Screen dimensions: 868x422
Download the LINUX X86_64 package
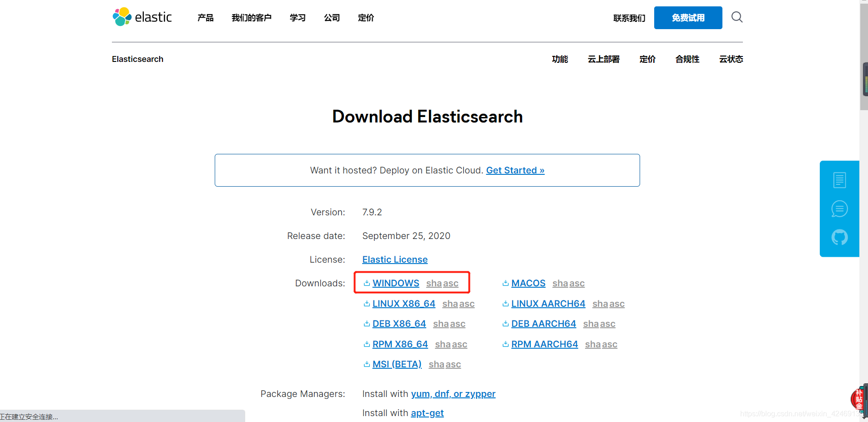pyautogui.click(x=404, y=304)
